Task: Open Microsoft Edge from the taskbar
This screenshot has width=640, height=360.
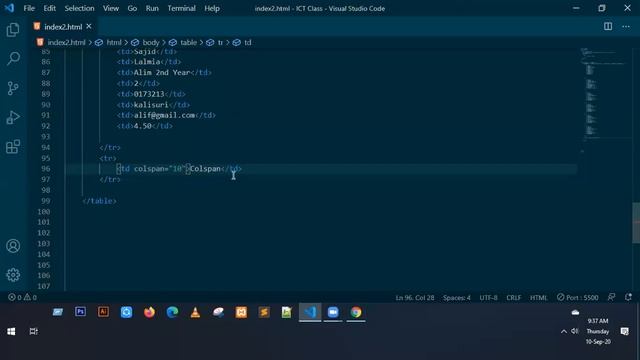Action: tap(172, 312)
